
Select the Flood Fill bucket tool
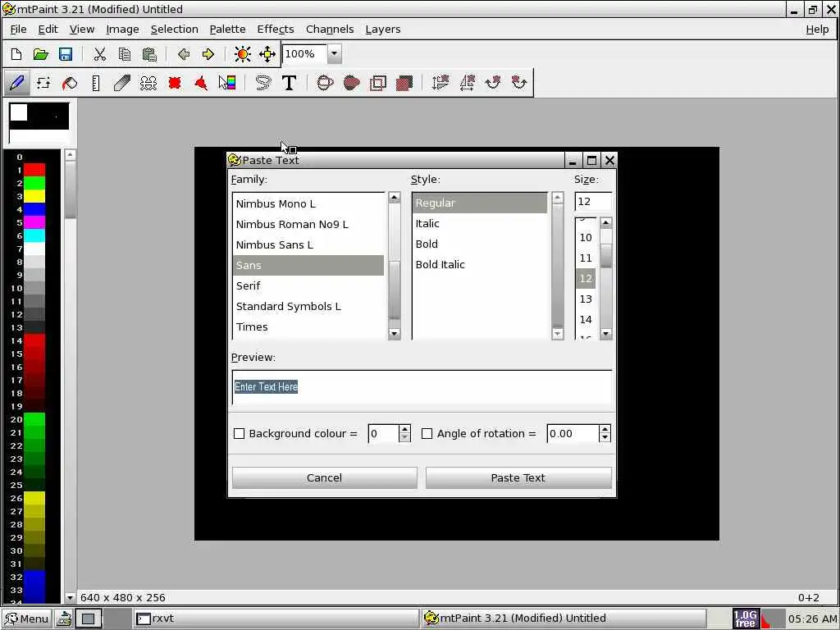point(70,83)
